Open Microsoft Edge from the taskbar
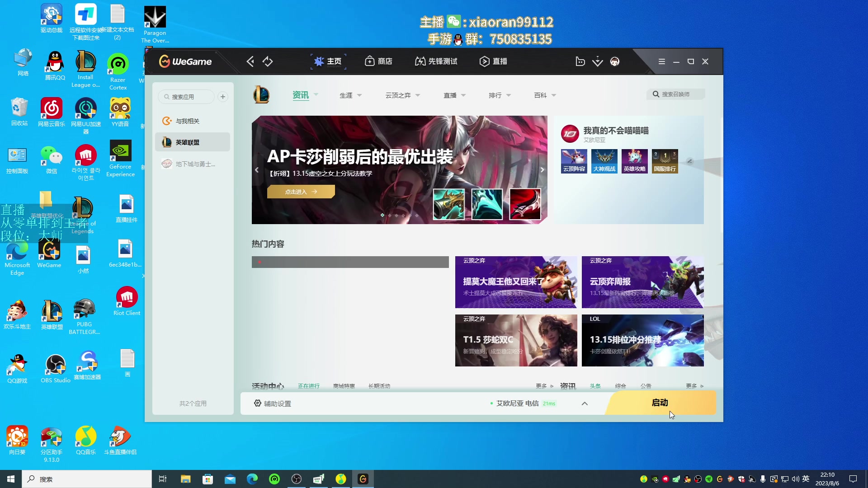Viewport: 868px width, 488px height. click(x=252, y=479)
